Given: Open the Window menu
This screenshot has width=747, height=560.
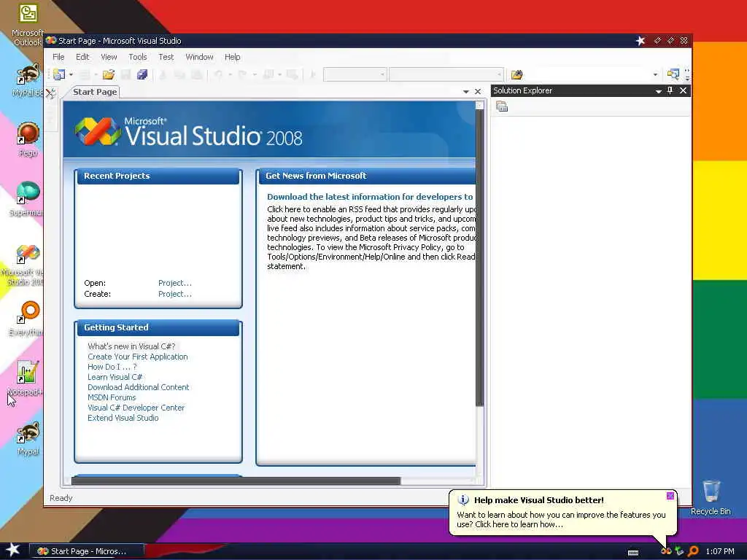Looking at the screenshot, I should (x=199, y=57).
